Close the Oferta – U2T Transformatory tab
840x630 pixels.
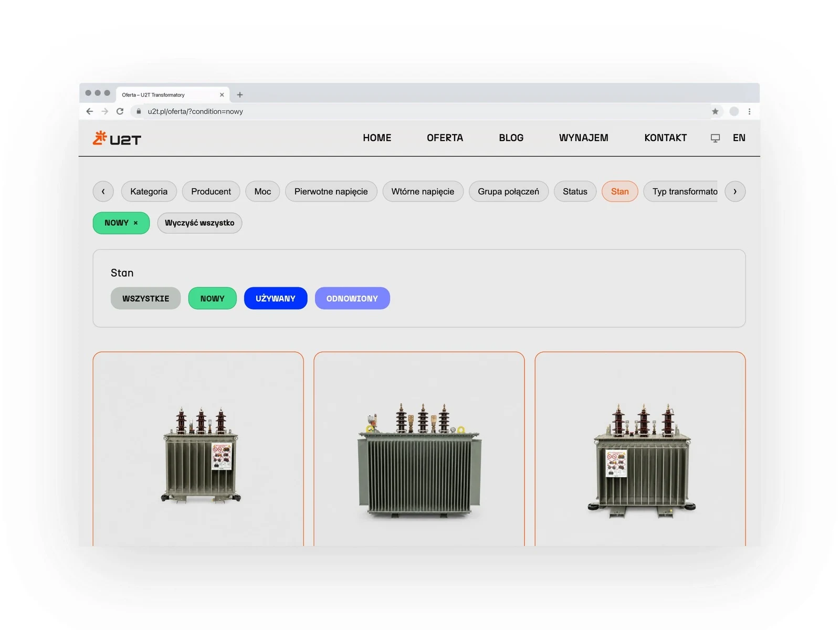coord(222,95)
